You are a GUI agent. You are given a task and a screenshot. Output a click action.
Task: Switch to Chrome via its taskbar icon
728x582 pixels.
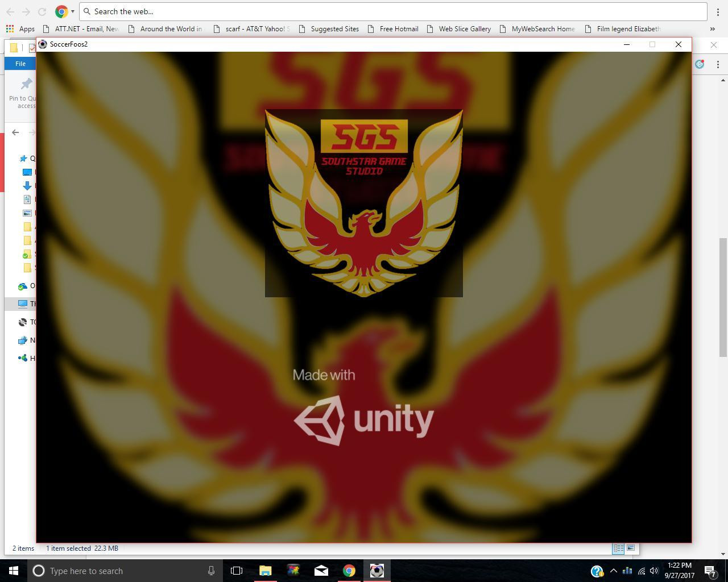[x=349, y=571]
